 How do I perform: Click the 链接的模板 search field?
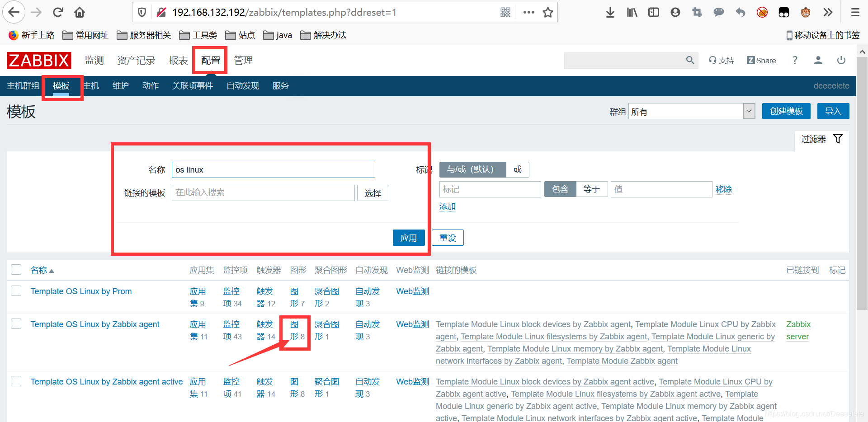pos(263,193)
